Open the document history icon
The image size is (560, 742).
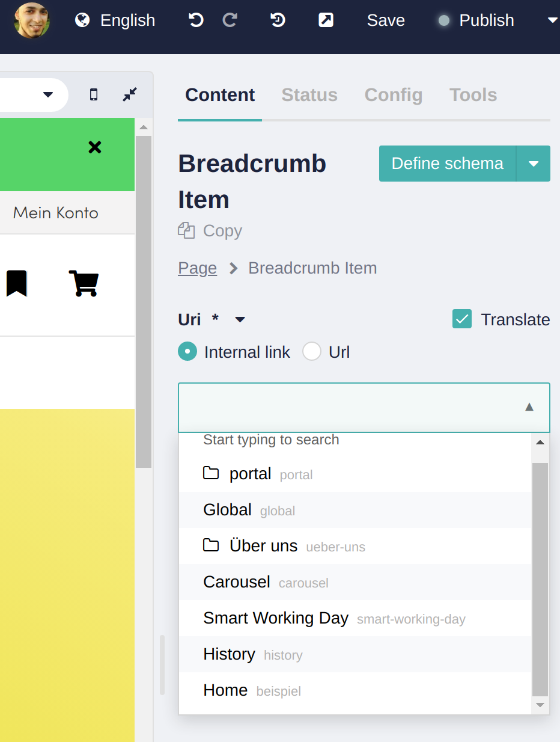tap(277, 20)
